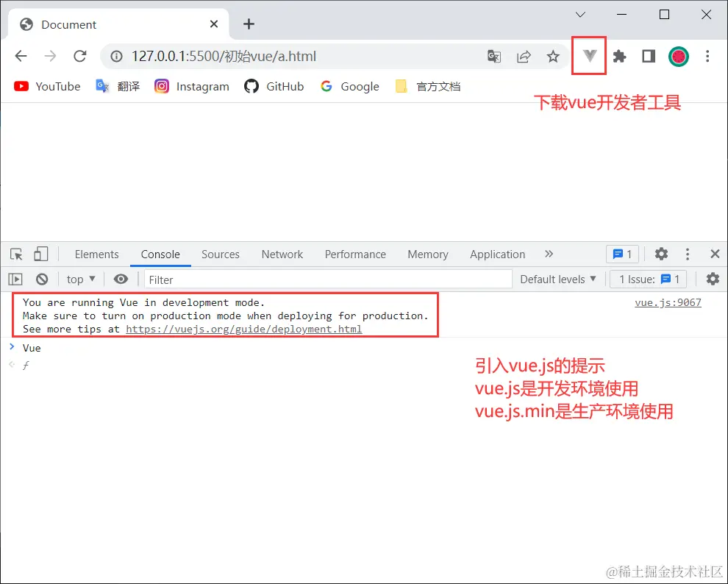Viewport: 728px width, 584px height.
Task: Create a live expression with eye icon
Action: click(x=121, y=279)
